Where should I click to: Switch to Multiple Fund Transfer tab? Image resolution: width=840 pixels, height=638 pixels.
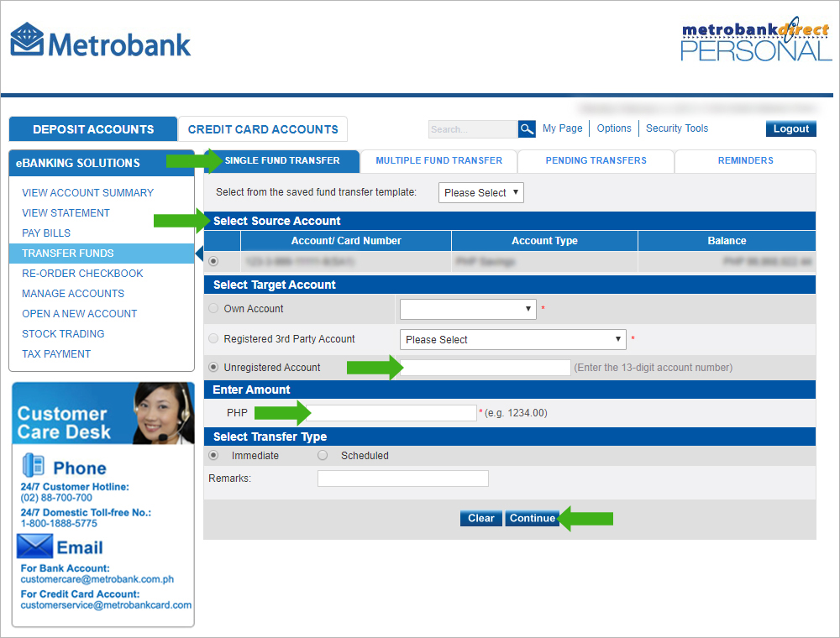(x=438, y=160)
